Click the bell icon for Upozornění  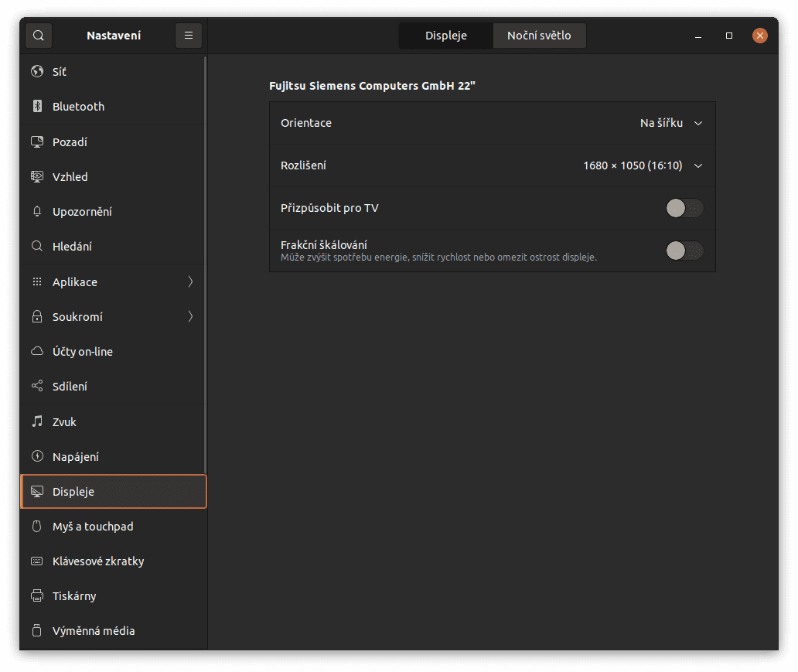point(37,212)
